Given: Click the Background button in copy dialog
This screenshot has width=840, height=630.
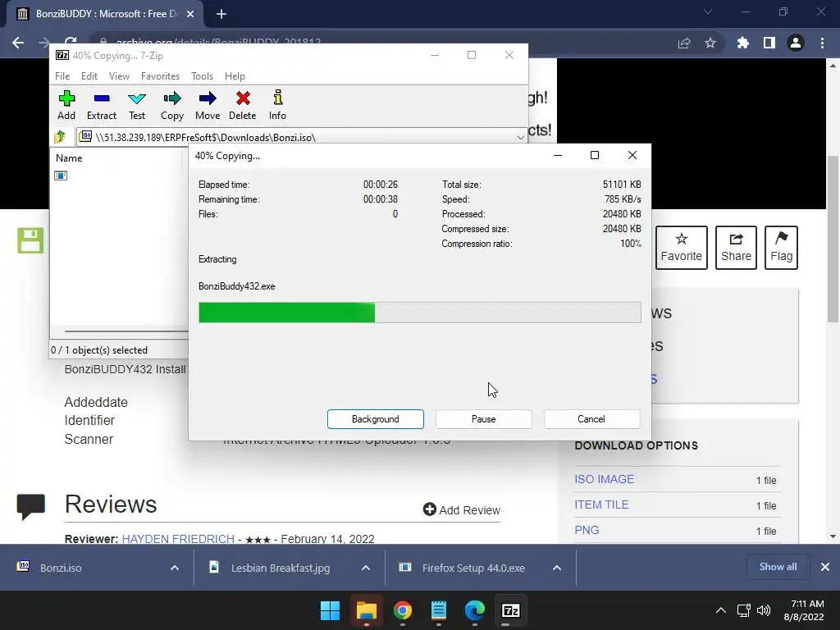Looking at the screenshot, I should coord(376,419).
